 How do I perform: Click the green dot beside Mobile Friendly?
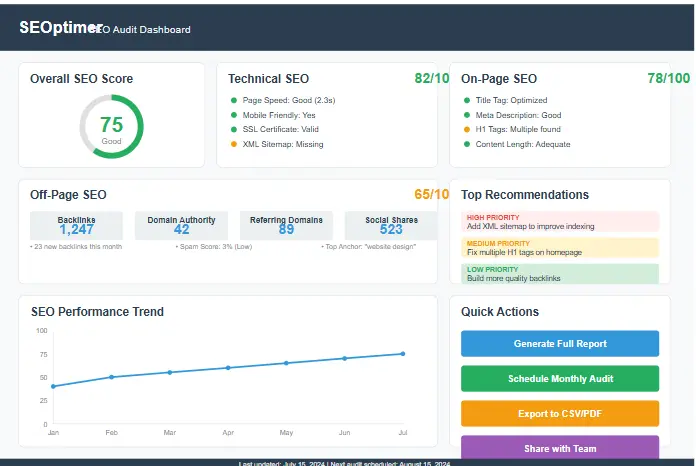(x=234, y=115)
